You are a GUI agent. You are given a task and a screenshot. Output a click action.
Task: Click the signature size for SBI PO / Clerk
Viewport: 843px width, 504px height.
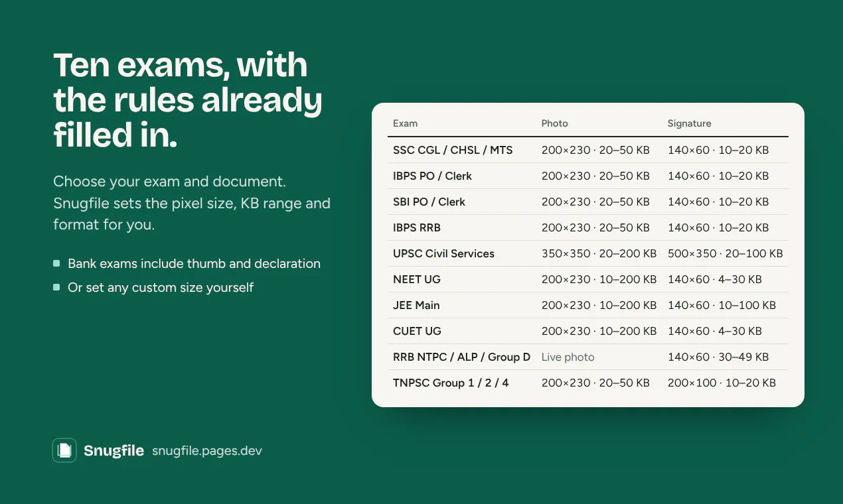(718, 202)
